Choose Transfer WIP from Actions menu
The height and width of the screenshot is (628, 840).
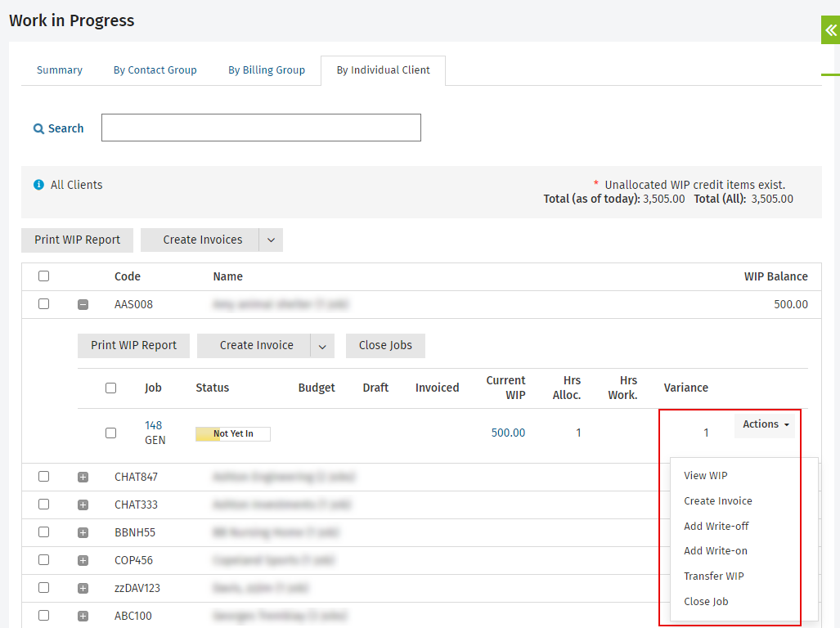(x=713, y=576)
